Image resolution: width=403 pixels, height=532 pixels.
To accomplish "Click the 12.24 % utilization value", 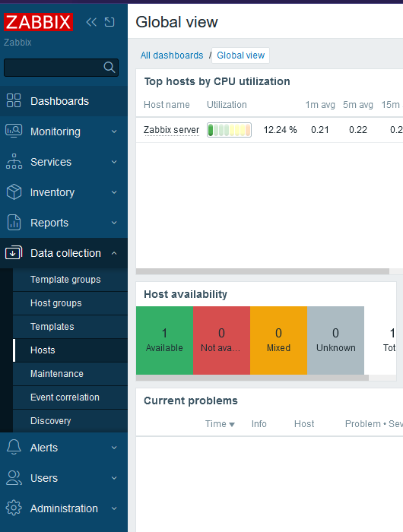I will (x=280, y=130).
